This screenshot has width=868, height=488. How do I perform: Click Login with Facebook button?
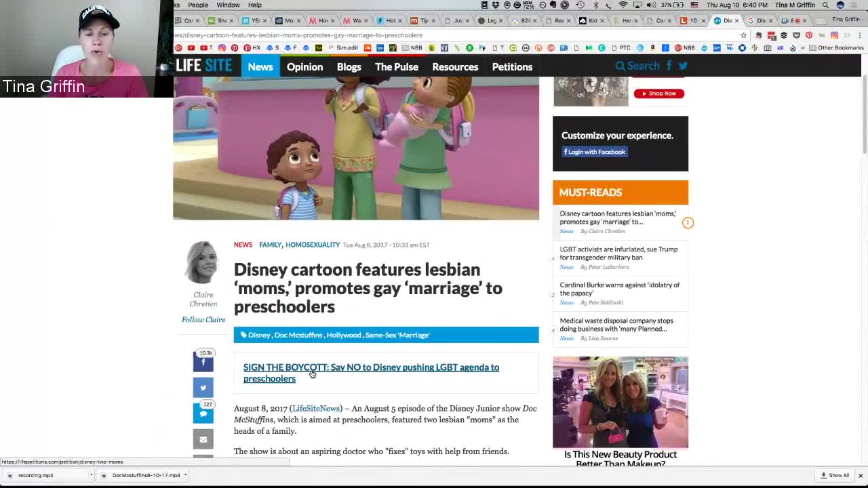(594, 152)
